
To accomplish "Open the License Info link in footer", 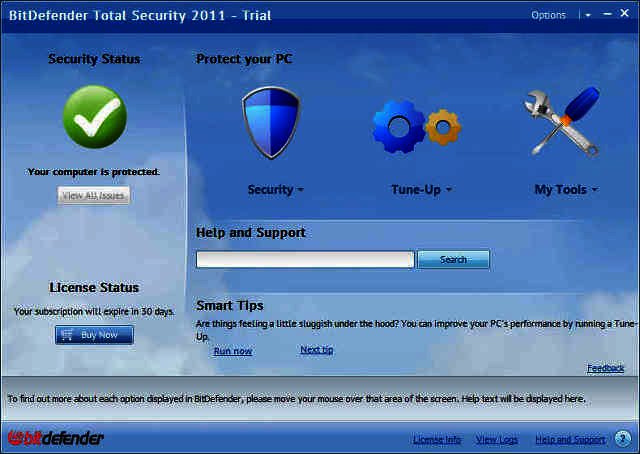I will coord(437,440).
